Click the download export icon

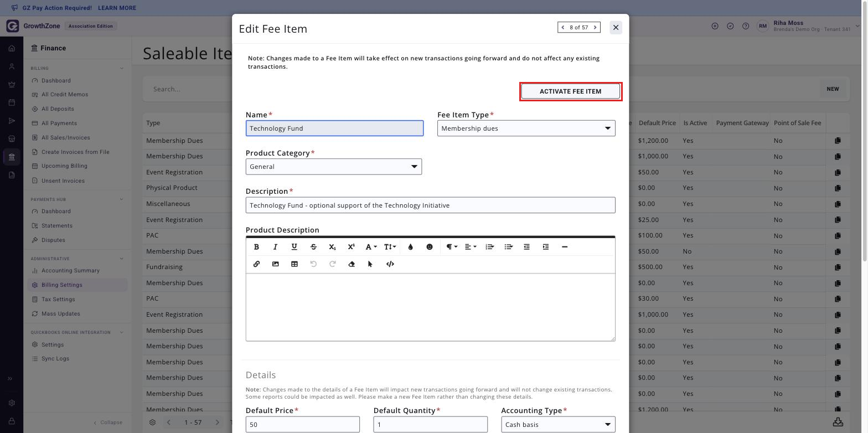[838, 422]
